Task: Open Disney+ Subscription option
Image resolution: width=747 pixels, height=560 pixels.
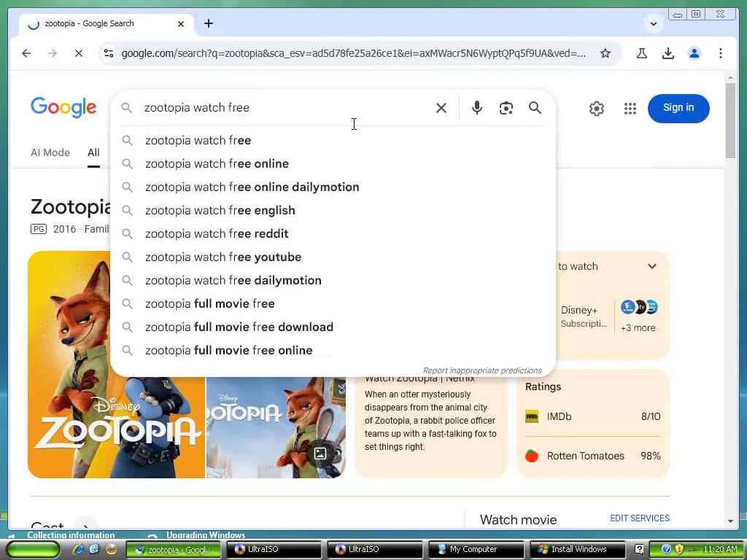Action: tap(584, 316)
